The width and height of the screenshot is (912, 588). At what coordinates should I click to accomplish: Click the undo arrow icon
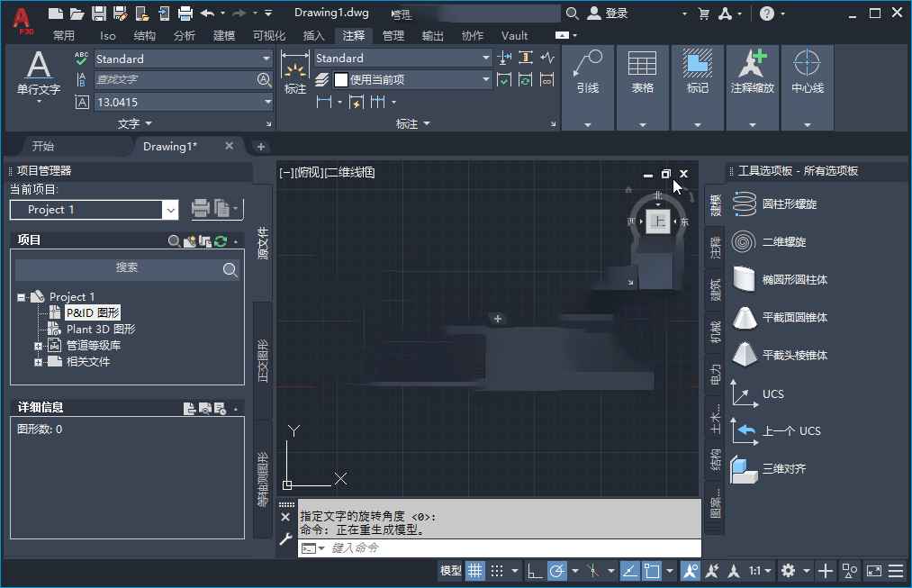click(x=207, y=14)
